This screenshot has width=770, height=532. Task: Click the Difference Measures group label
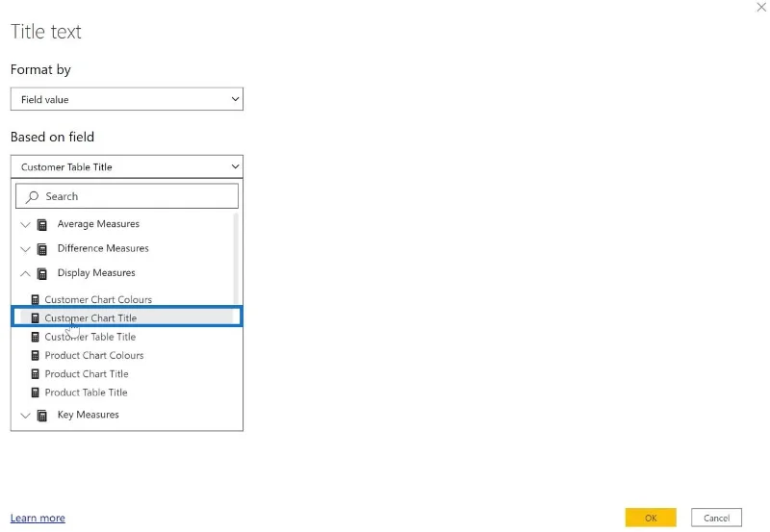pos(103,248)
